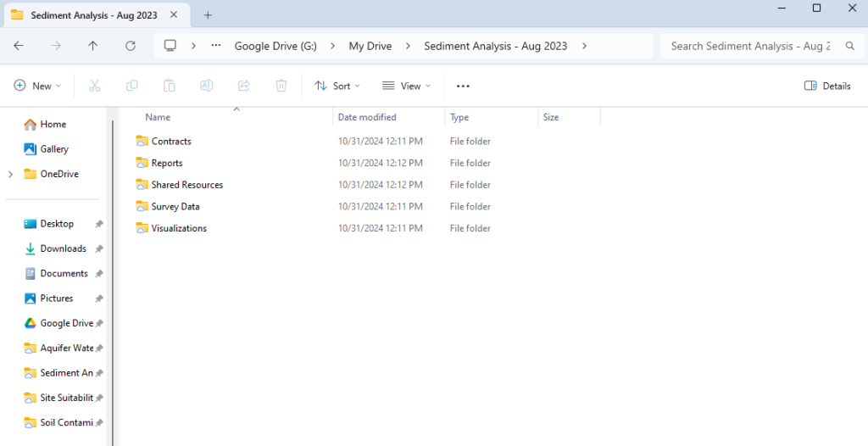Open the View layout dropdown
868x446 pixels.
click(406, 86)
